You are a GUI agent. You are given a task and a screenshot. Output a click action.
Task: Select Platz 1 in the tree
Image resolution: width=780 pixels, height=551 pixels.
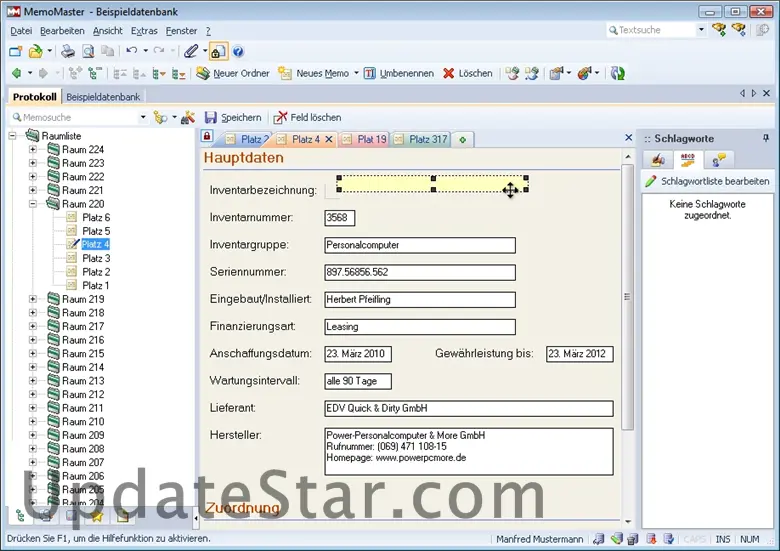(x=96, y=285)
